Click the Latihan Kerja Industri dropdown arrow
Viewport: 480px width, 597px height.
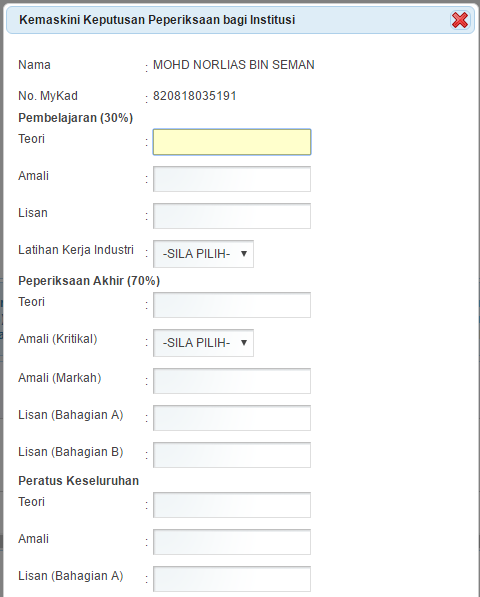[x=244, y=254]
